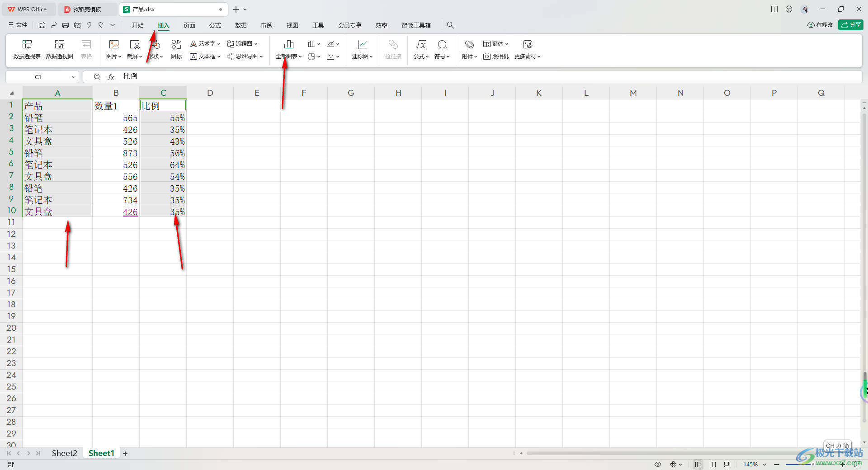Image resolution: width=868 pixels, height=470 pixels.
Task: Click the Attachment (附件) paperclip icon
Action: (x=469, y=44)
